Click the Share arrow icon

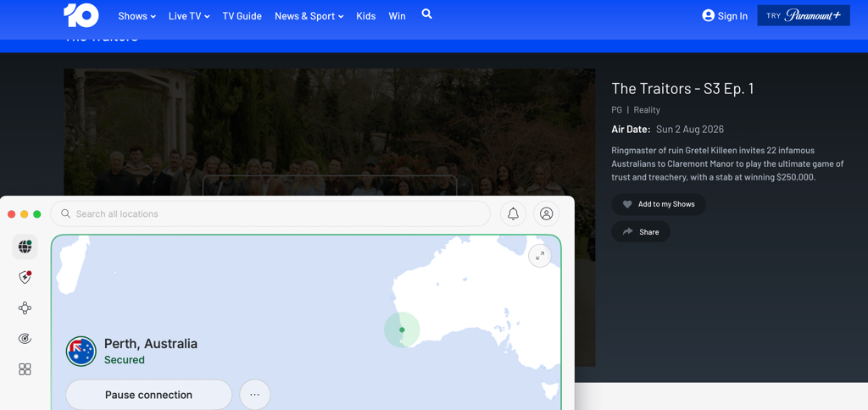coord(628,232)
